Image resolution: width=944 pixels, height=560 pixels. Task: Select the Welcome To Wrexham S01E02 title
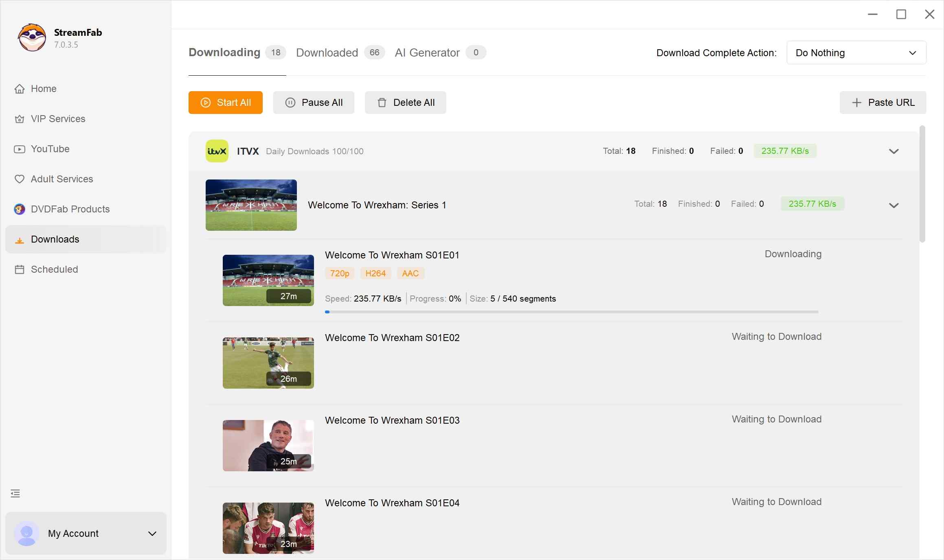[392, 338]
